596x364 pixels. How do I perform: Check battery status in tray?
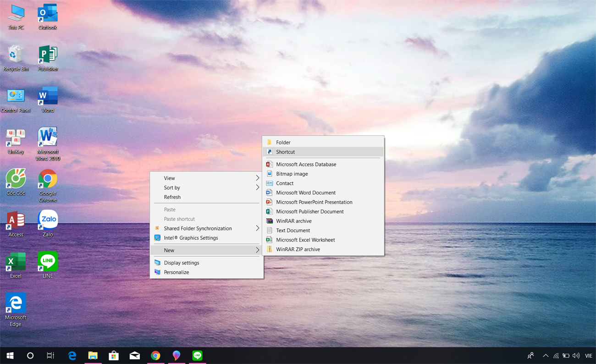click(566, 355)
